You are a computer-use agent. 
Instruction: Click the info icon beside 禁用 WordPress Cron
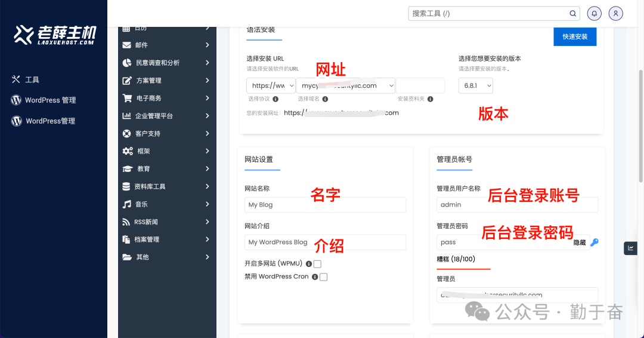pyautogui.click(x=315, y=277)
